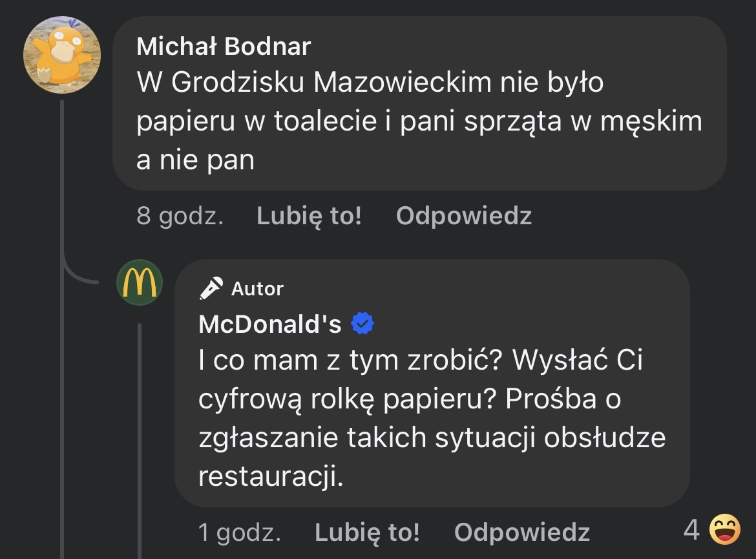Open Michał Bodnar's profile name
This screenshot has width=756, height=559.
(x=224, y=47)
